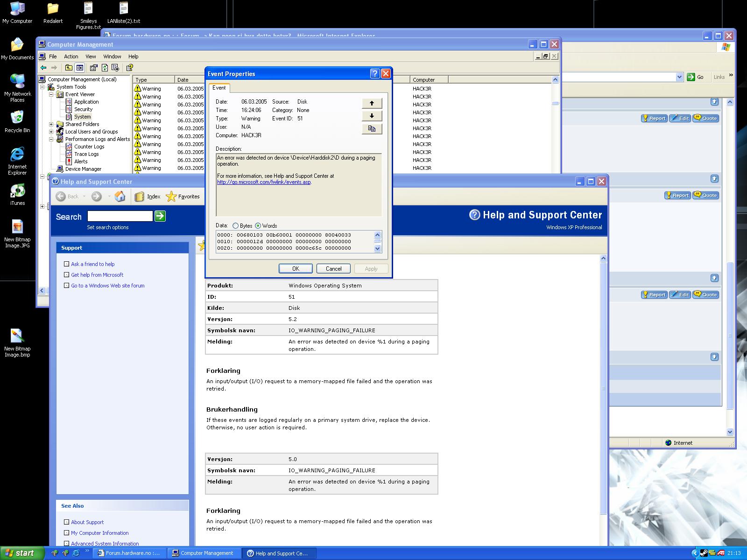Open LANliste(2).txt desktop file
The image size is (747, 560).
click(x=123, y=13)
